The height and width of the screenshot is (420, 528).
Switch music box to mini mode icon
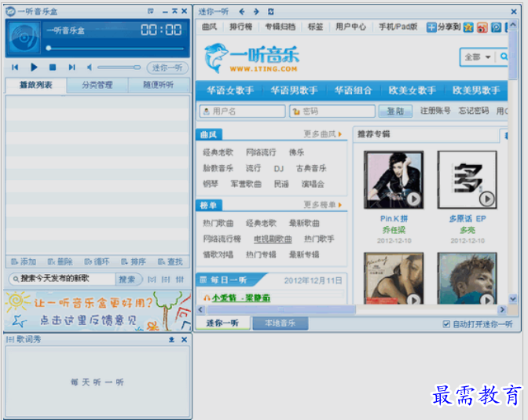coord(174,11)
